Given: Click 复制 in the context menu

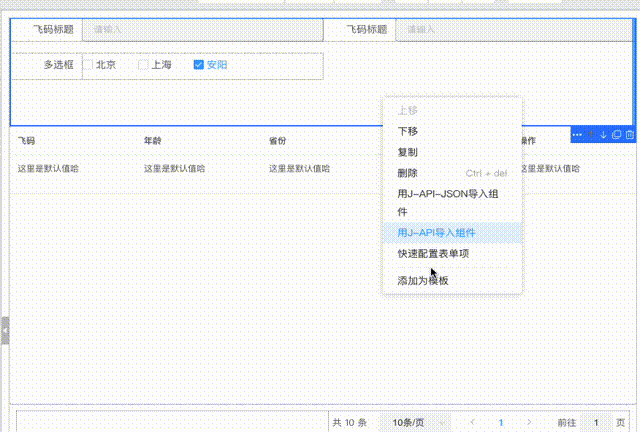Looking at the screenshot, I should click(408, 152).
